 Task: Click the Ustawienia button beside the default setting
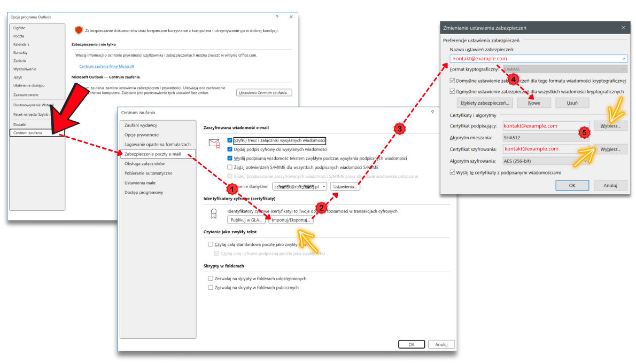(x=345, y=187)
